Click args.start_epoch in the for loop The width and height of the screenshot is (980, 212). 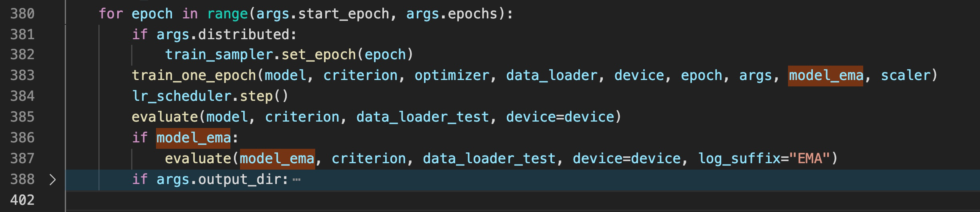pos(322,14)
